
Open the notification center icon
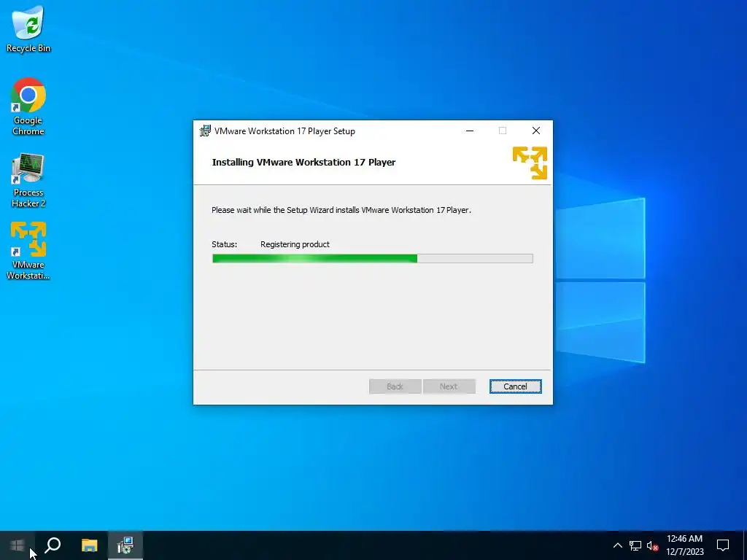coord(723,545)
